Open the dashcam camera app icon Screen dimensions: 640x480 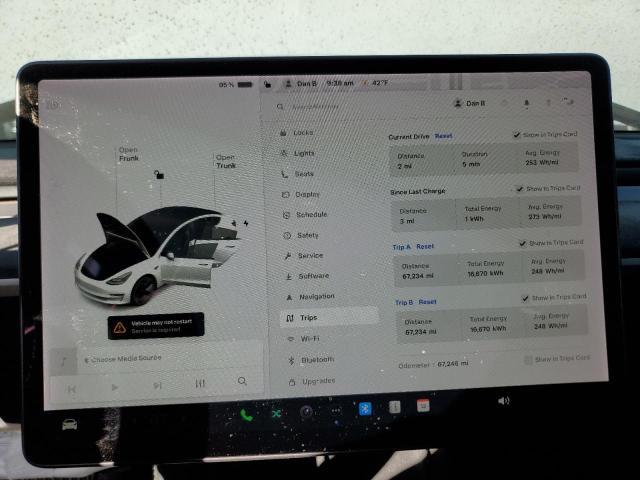click(x=306, y=412)
